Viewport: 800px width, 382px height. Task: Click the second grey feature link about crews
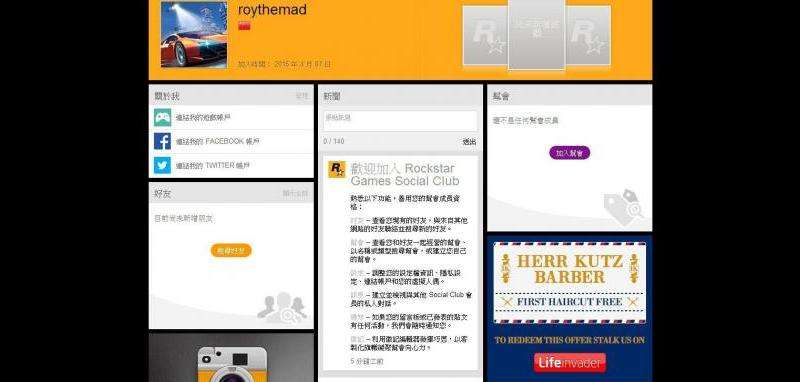(356, 243)
